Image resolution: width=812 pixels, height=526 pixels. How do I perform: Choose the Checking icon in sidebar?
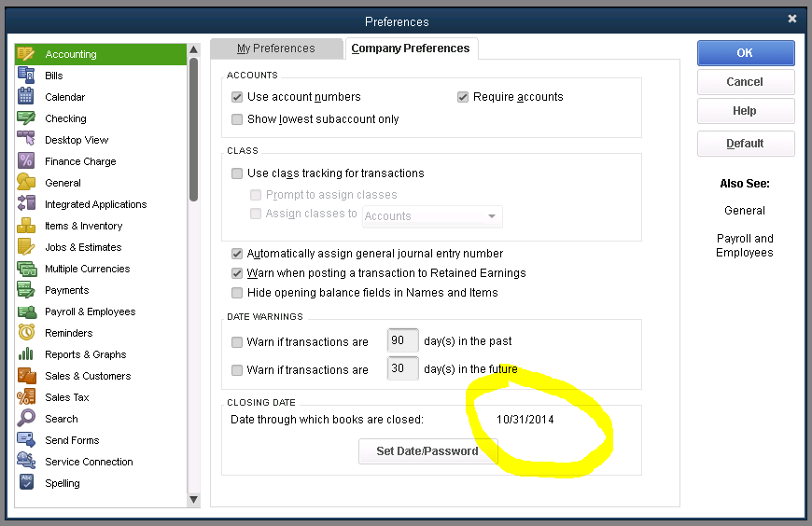[x=26, y=118]
